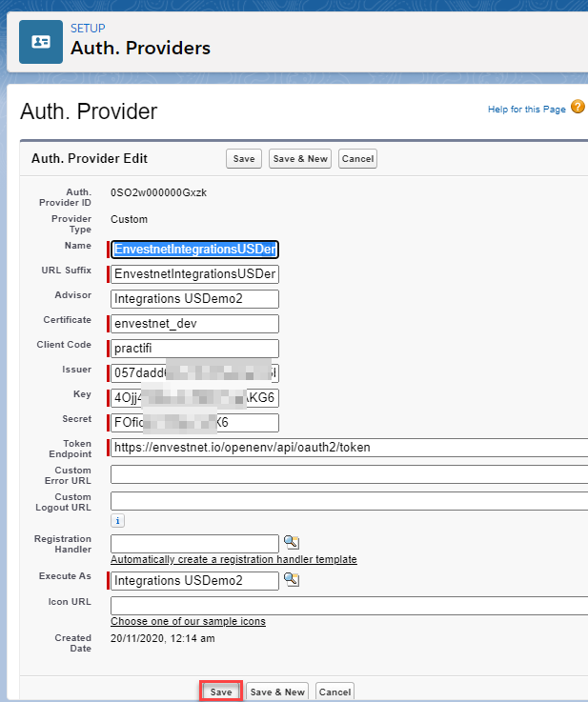The width and height of the screenshot is (588, 702).
Task: Open the Execute As lookup icon
Action: pos(292,580)
